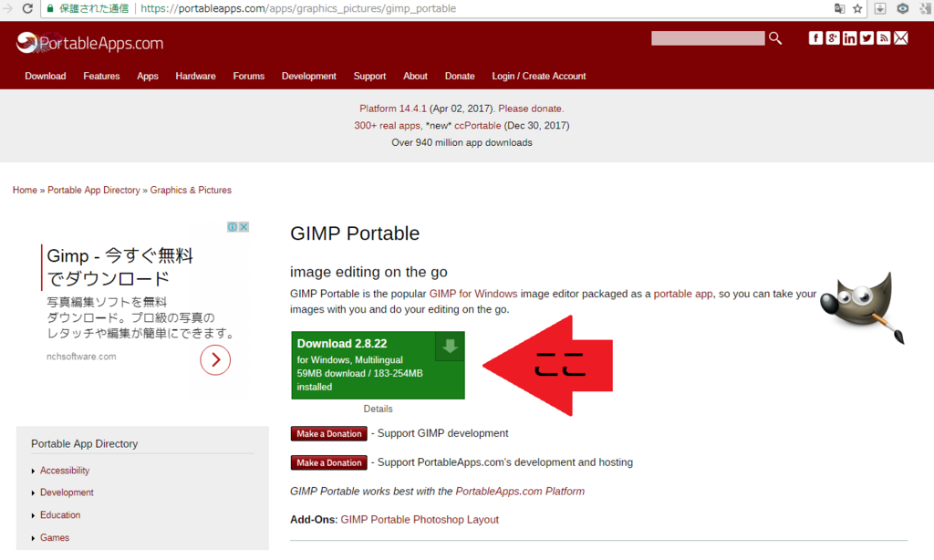Open the Hardware menu
The image size is (934, 560).
coord(195,77)
